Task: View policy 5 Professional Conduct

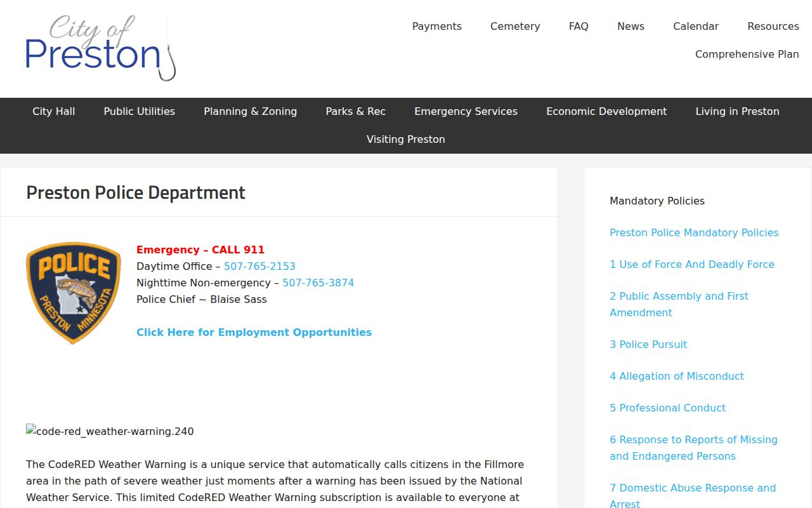Action: point(667,408)
